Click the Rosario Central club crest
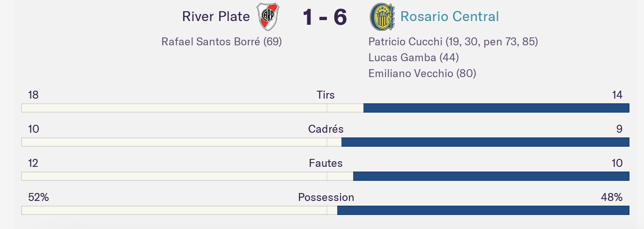Viewport: 644px width, 229px height. (382, 17)
